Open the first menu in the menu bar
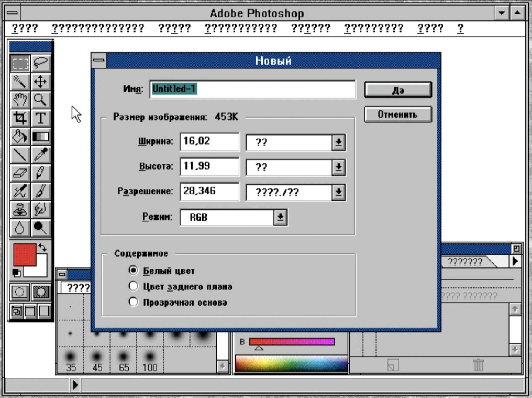Image resolution: width=532 pixels, height=398 pixels. [x=24, y=29]
